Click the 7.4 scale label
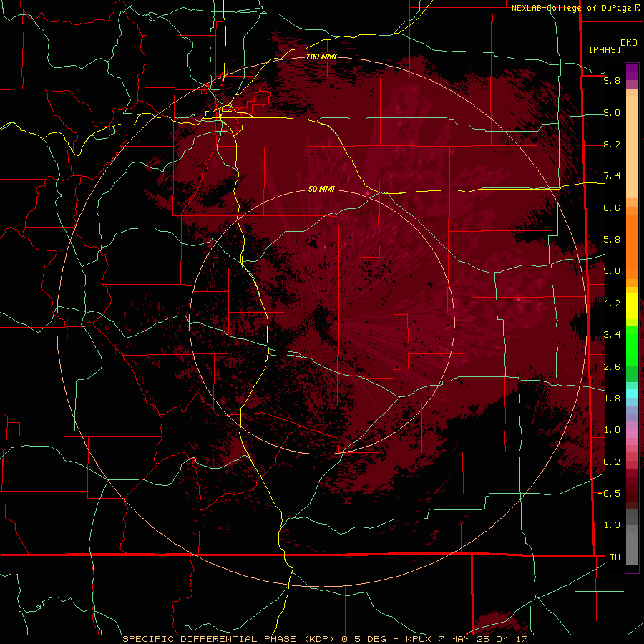644x644 pixels. click(x=612, y=176)
